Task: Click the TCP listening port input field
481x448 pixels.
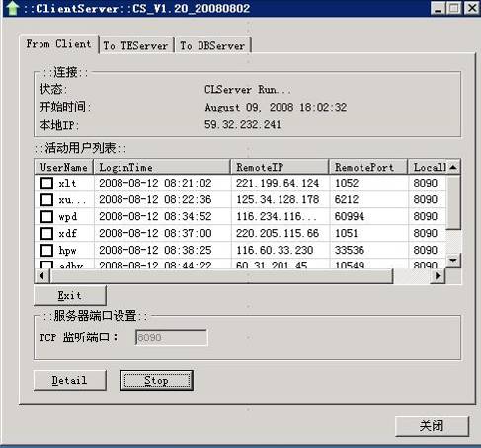Action: (x=171, y=337)
